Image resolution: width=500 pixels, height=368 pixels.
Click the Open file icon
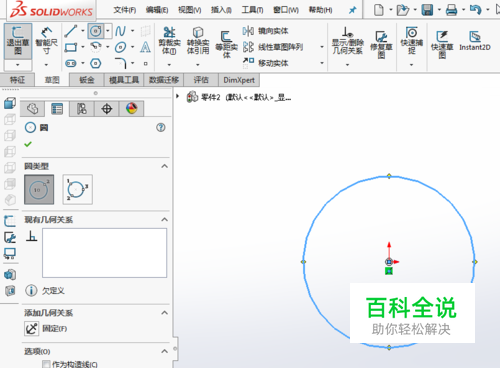403,10
